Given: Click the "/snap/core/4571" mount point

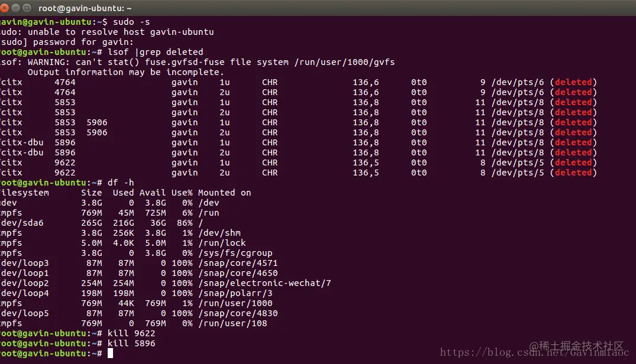Looking at the screenshot, I should [238, 263].
